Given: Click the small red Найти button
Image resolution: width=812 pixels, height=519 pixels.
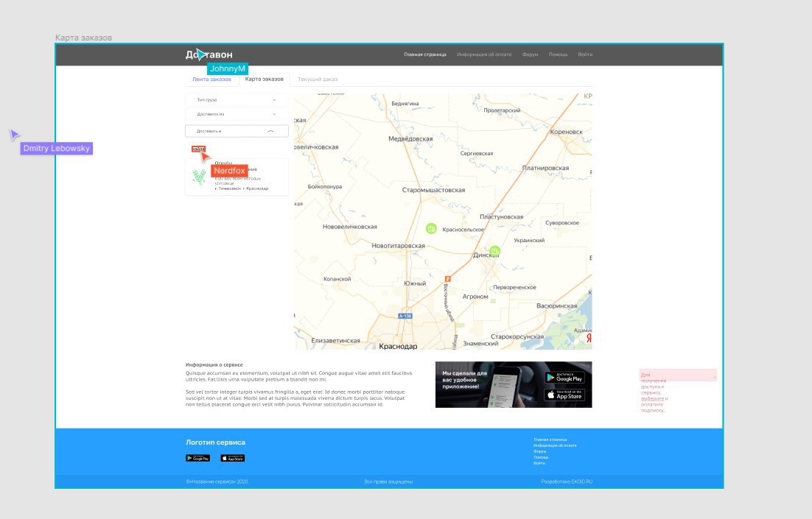Looking at the screenshot, I should [x=198, y=149].
